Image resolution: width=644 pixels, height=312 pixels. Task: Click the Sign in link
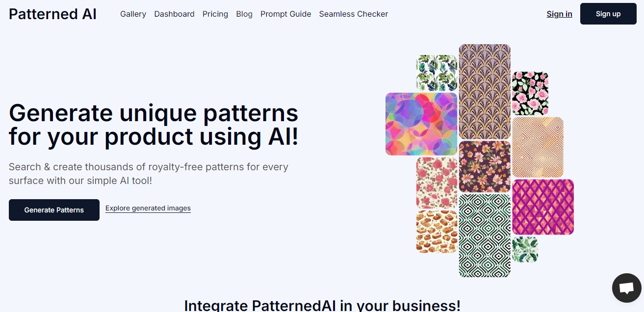pos(559,14)
